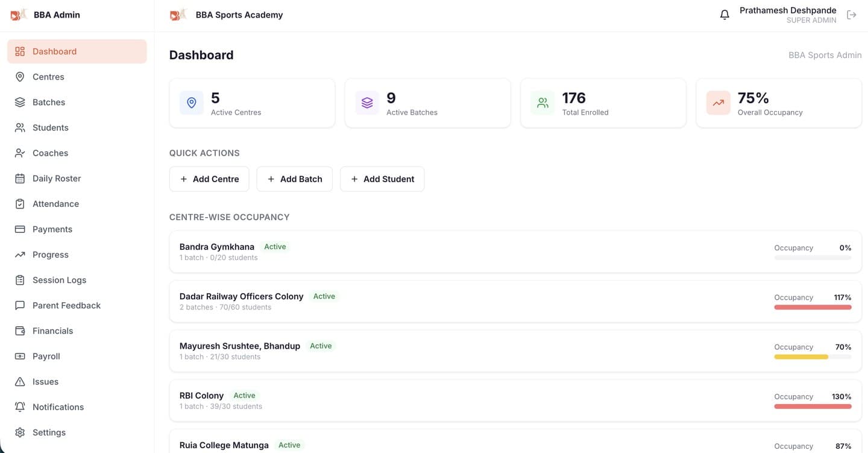Go to Centres in the sidebar
868x453 pixels.
pos(77,77)
